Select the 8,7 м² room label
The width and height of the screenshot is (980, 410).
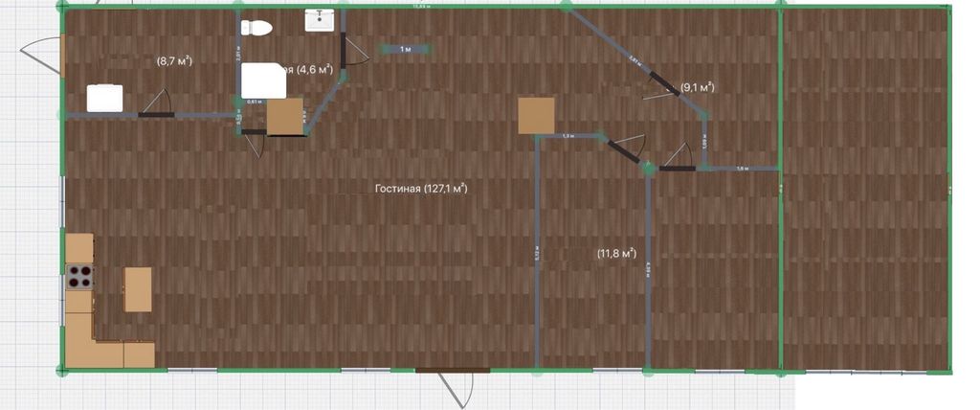tap(174, 61)
